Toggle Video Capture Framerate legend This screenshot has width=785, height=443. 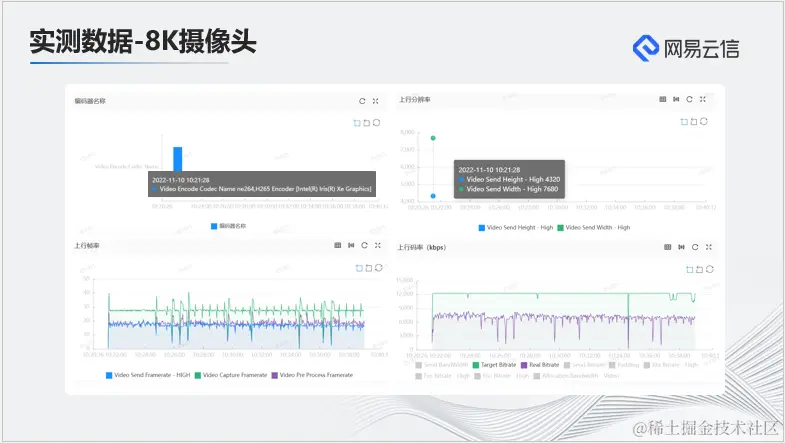click(231, 375)
